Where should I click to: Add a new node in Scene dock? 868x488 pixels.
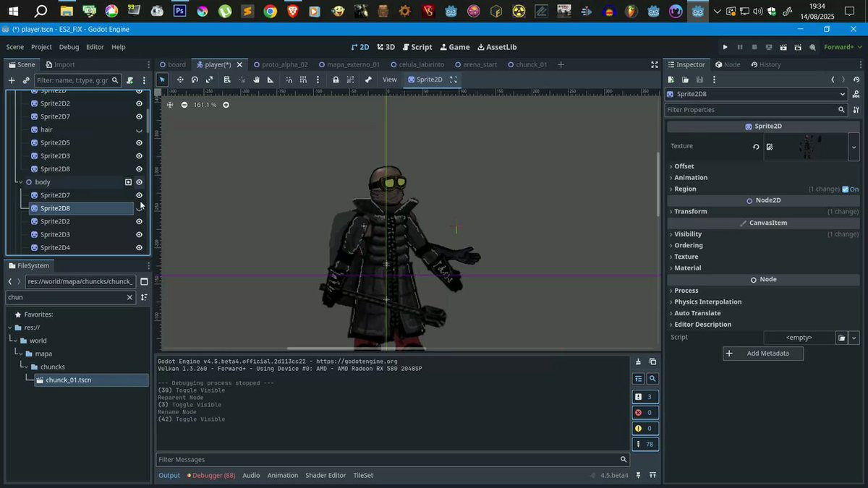pyautogui.click(x=11, y=80)
